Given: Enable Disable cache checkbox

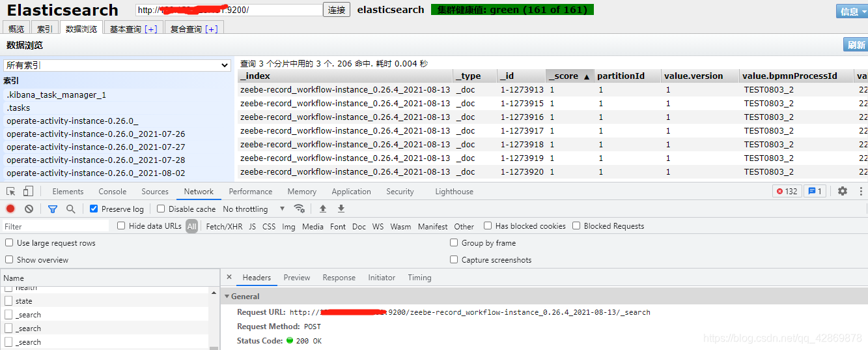Looking at the screenshot, I should pos(161,209).
